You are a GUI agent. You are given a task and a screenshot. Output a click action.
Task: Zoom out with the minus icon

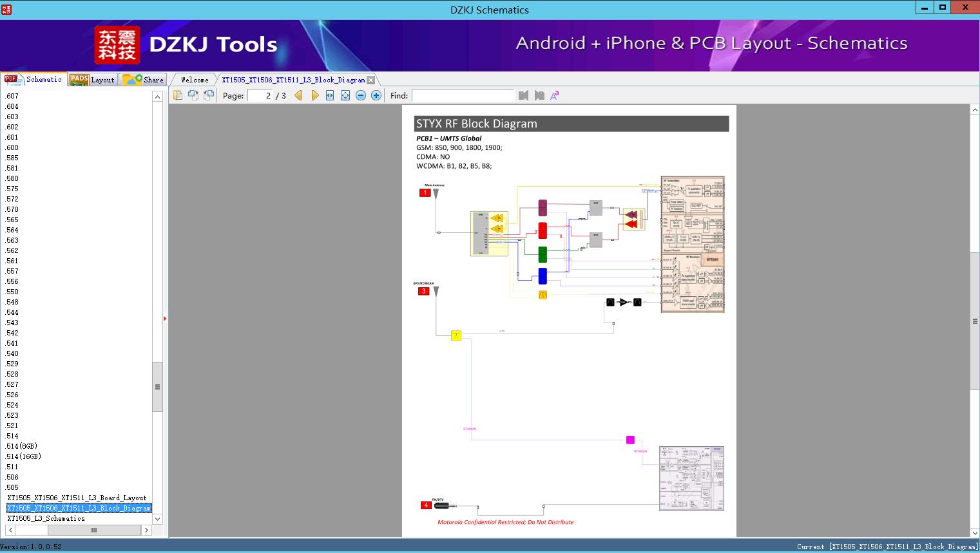coord(361,95)
